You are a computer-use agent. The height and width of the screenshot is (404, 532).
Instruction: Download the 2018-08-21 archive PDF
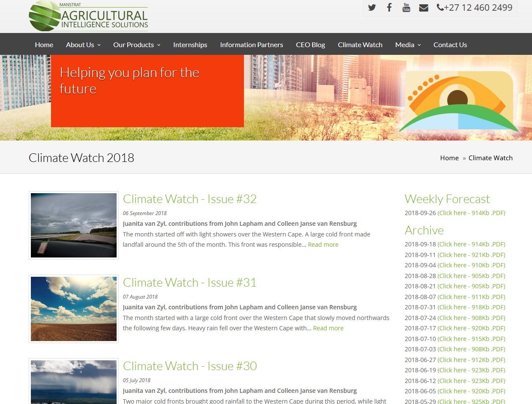471,286
